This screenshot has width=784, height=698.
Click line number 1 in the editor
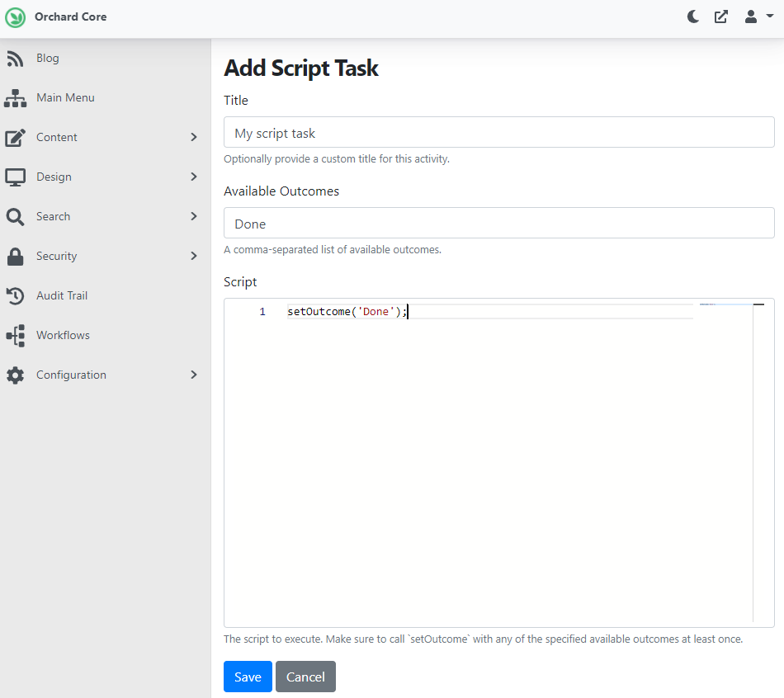point(262,312)
